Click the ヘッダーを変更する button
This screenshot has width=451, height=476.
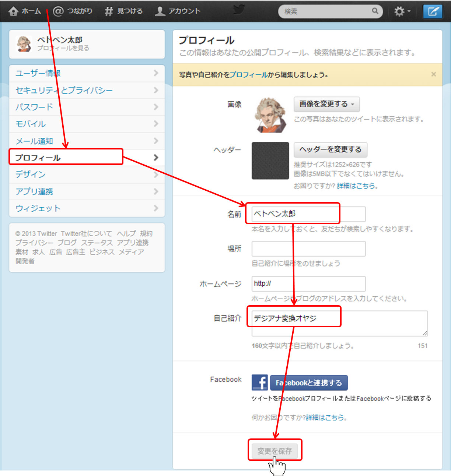click(330, 149)
